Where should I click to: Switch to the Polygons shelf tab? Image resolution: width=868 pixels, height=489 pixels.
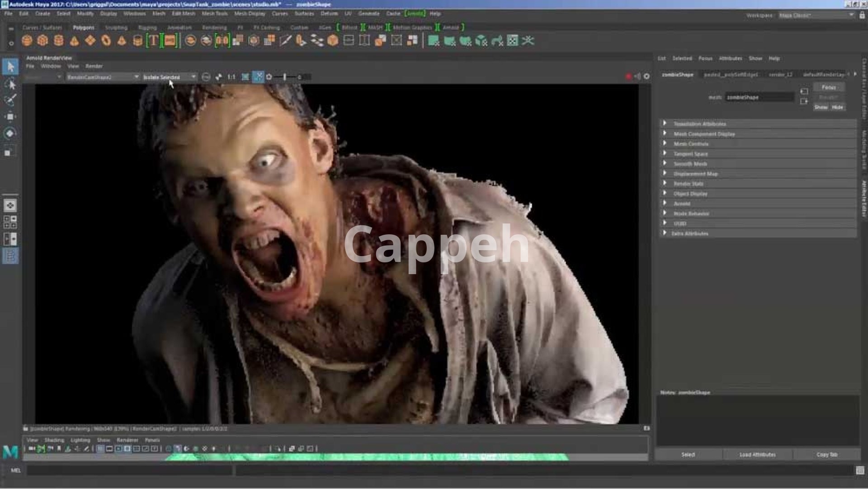tap(83, 28)
